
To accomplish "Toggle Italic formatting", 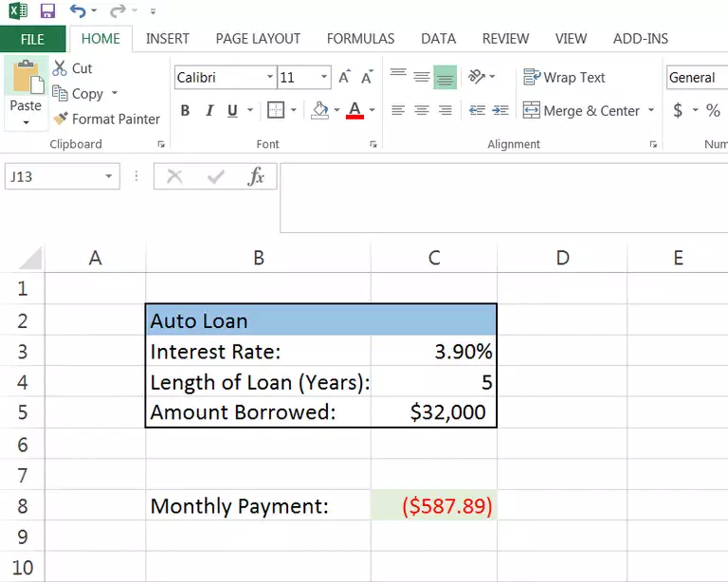I will tap(209, 111).
